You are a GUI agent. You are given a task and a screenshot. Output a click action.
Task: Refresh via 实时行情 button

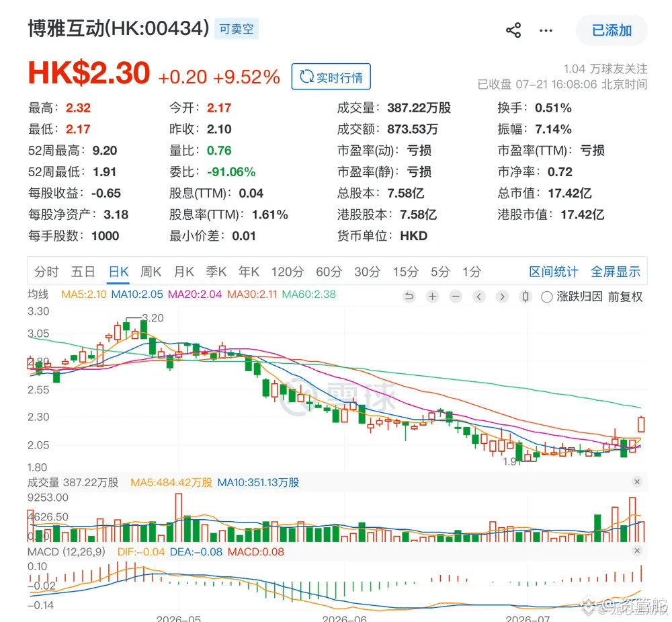coord(331,77)
